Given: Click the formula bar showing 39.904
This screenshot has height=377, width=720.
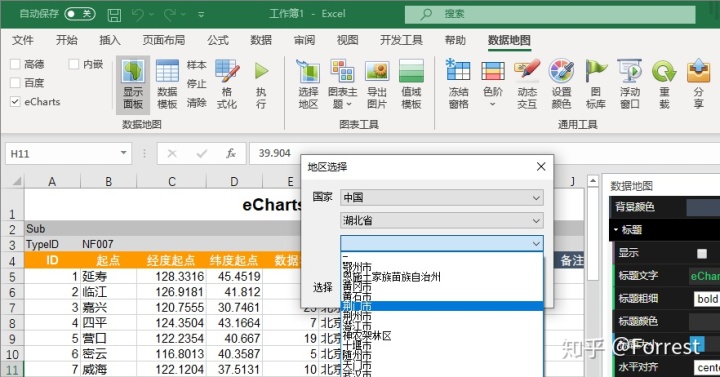Looking at the screenshot, I should tap(484, 153).
